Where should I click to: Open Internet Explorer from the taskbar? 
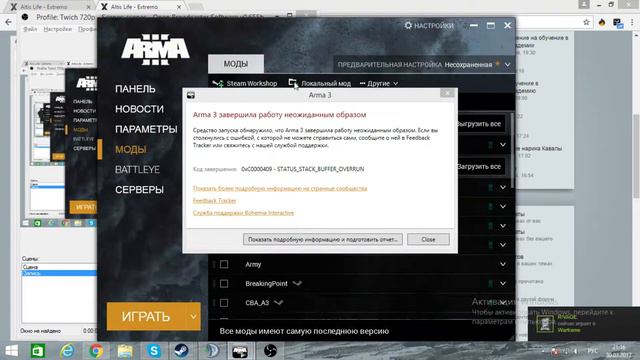click(67, 351)
